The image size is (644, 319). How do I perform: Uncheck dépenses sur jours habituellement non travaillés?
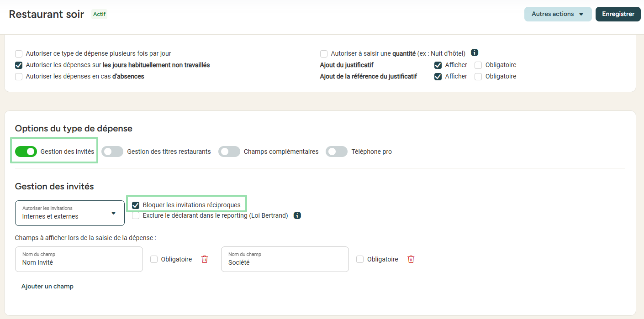point(19,65)
